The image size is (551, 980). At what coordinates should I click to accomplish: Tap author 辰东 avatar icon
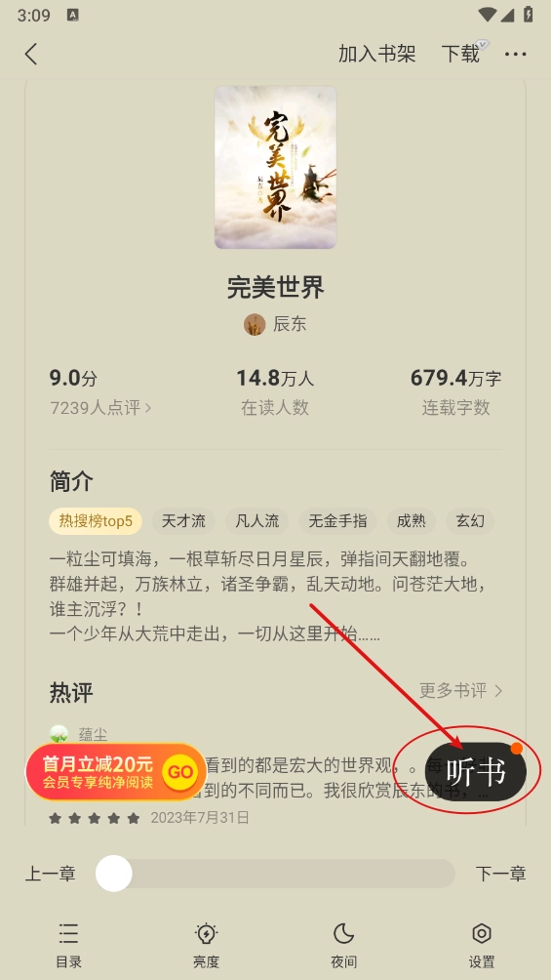255,324
